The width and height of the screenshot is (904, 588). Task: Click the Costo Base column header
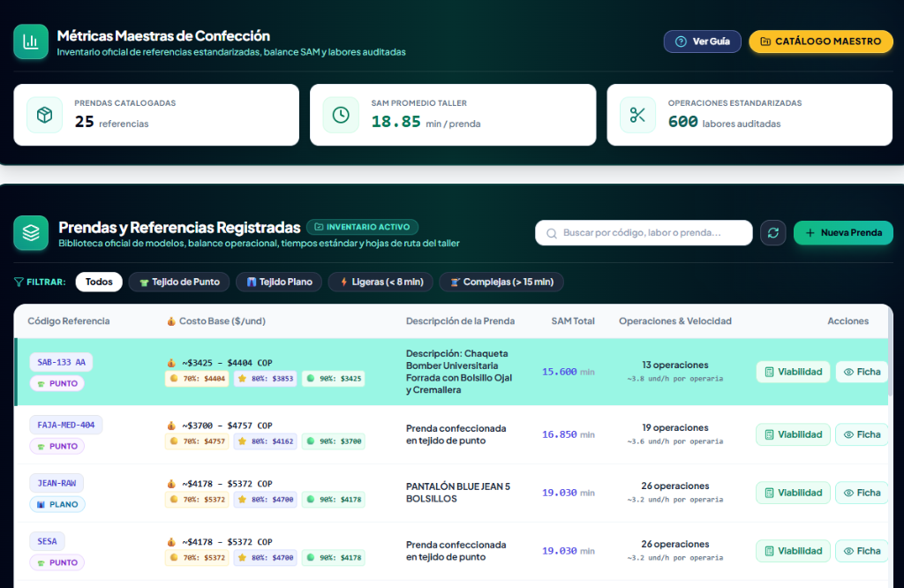(216, 321)
